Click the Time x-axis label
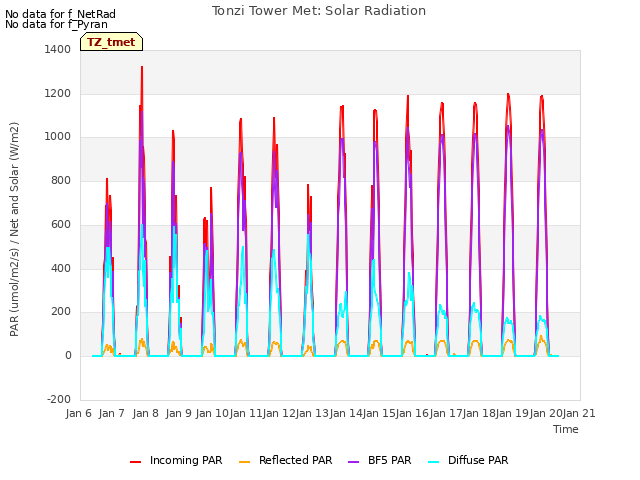The image size is (640, 480). point(566,429)
